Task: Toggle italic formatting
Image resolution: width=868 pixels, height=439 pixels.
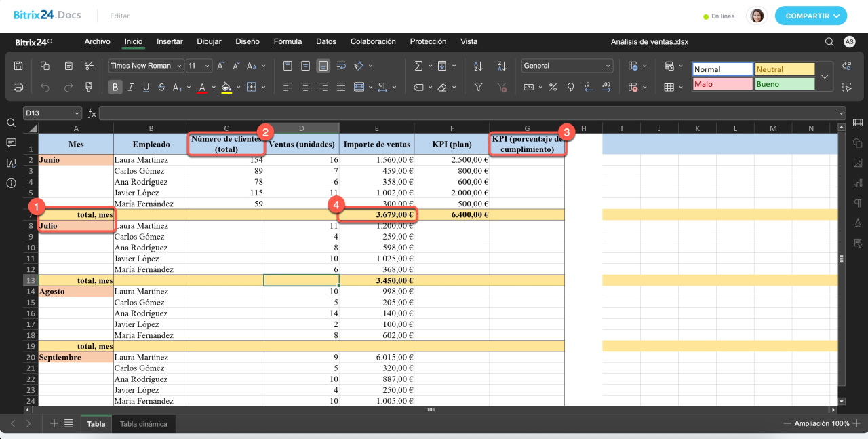Action: pos(130,87)
